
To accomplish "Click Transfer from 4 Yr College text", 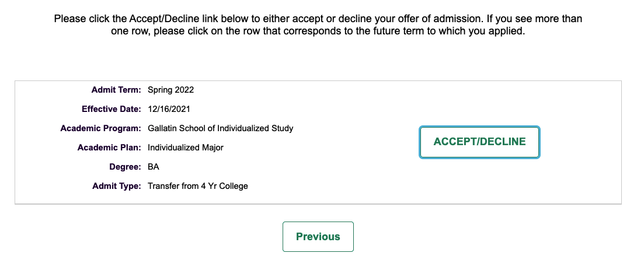I will (198, 186).
